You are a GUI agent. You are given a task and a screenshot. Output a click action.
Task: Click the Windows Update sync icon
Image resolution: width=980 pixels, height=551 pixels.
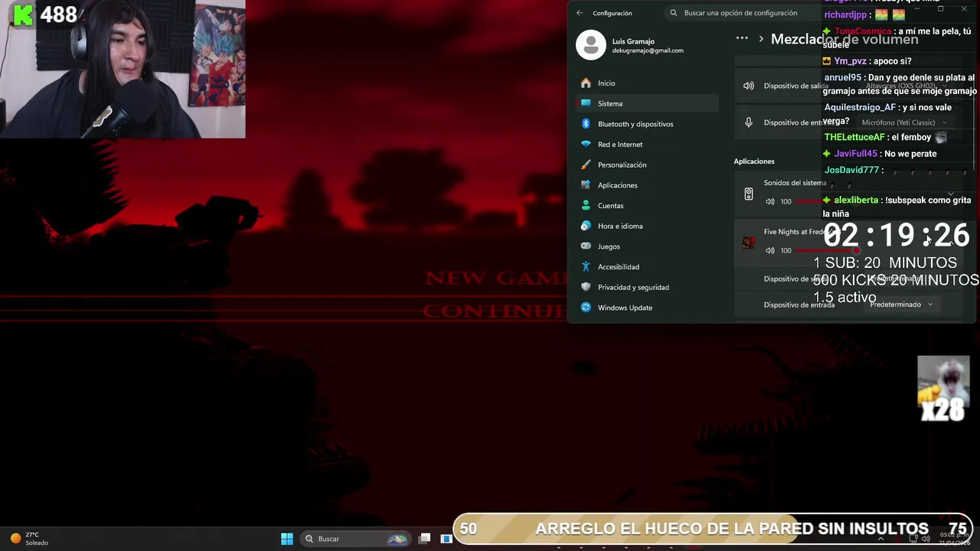586,308
